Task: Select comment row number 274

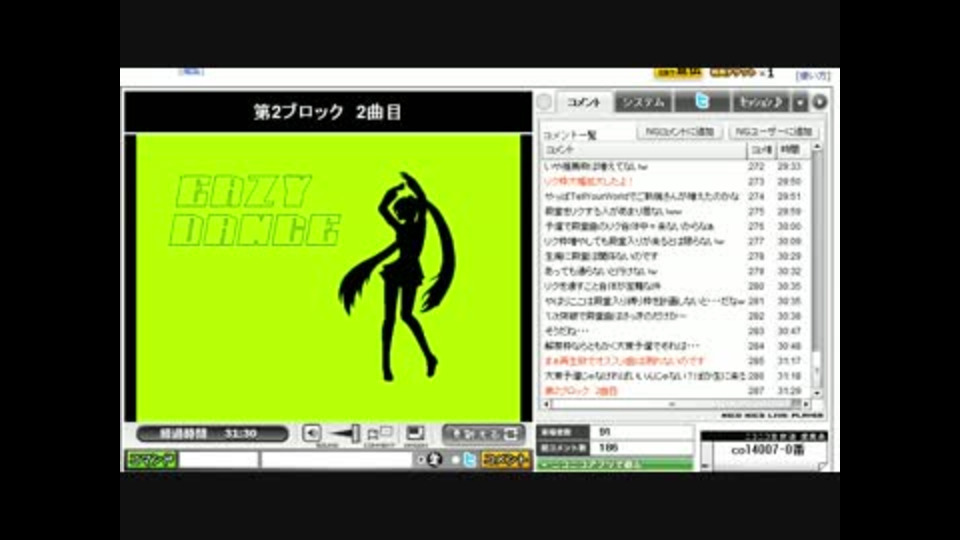Action: pyautogui.click(x=675, y=197)
